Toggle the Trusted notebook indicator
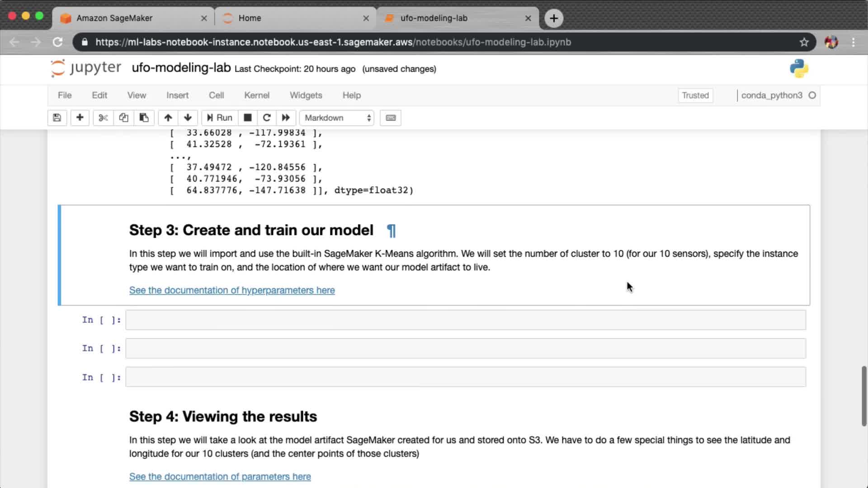Image resolution: width=868 pixels, height=488 pixels. pyautogui.click(x=695, y=95)
